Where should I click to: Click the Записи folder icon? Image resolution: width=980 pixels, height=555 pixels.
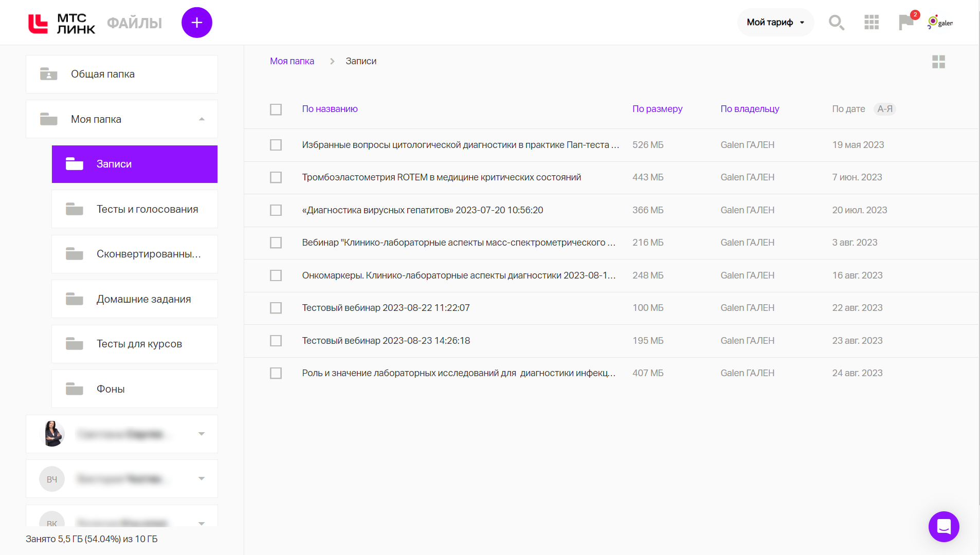tap(75, 164)
